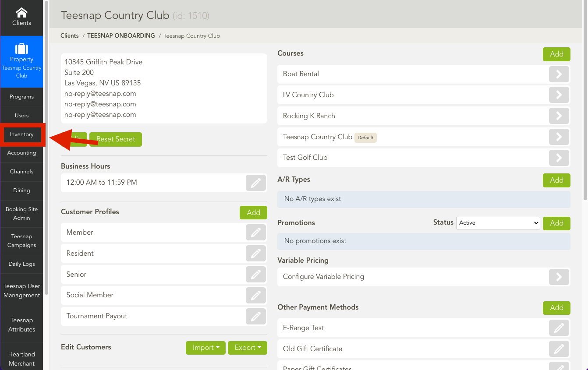Click the Reset Secret button
The height and width of the screenshot is (370, 588).
coord(116,139)
